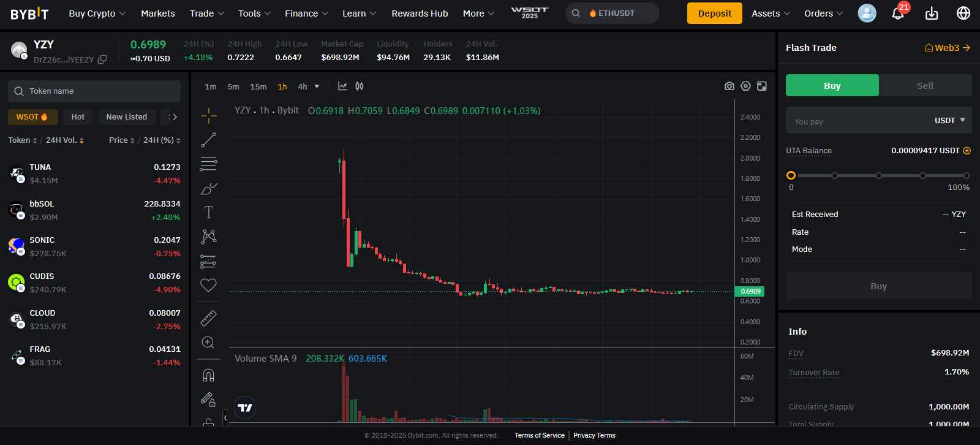Take a chart snapshot with camera icon
The image size is (980, 445).
(x=729, y=86)
